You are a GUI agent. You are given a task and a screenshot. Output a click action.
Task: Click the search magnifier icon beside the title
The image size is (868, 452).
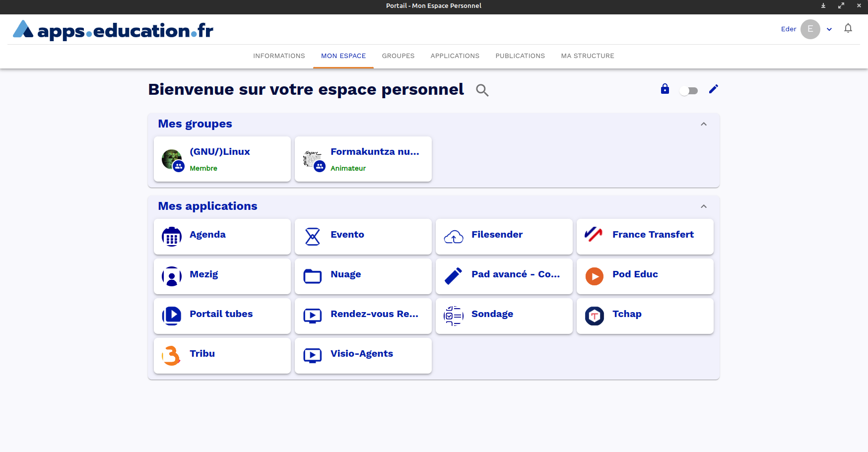[x=482, y=90]
